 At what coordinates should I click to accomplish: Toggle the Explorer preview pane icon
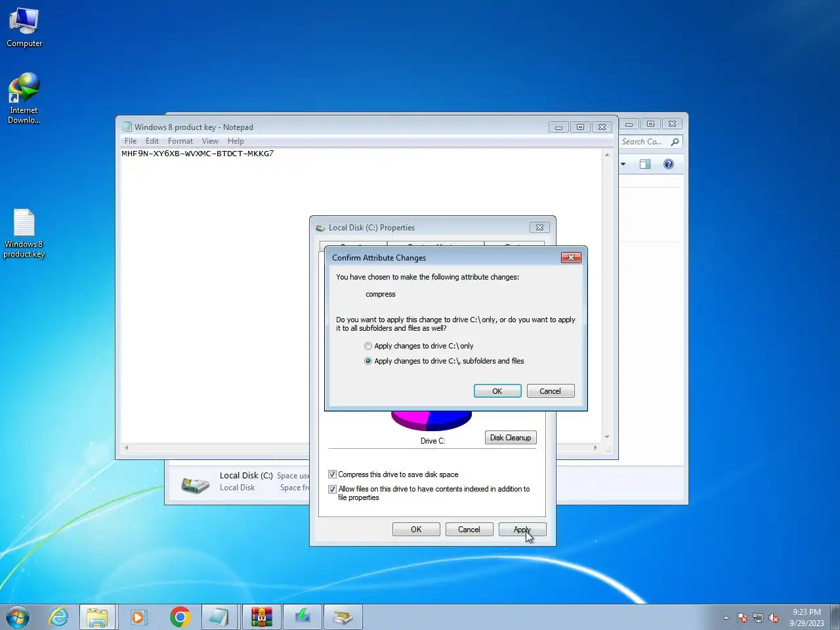(x=645, y=164)
